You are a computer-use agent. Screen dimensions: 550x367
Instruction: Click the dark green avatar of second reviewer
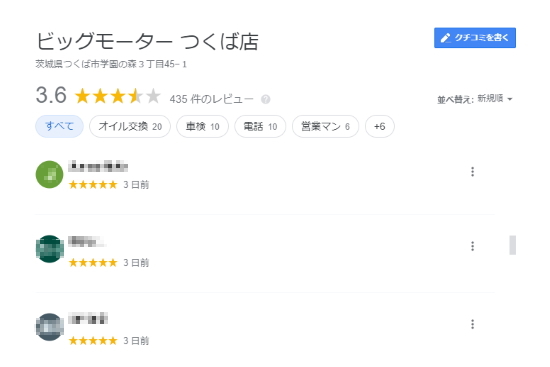[49, 249]
